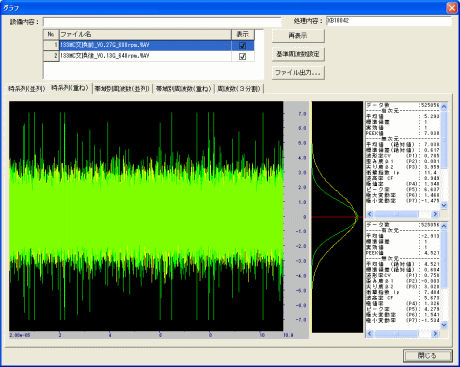Select the 時系列(重ね) tab
Viewport: 460px width, 367px height.
[x=70, y=88]
